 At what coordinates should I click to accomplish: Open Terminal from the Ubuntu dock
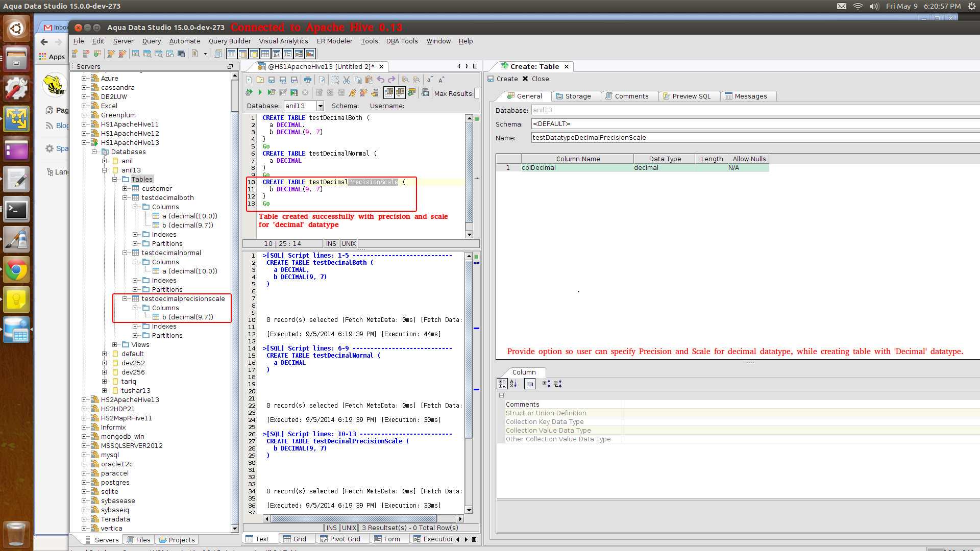pos(16,210)
